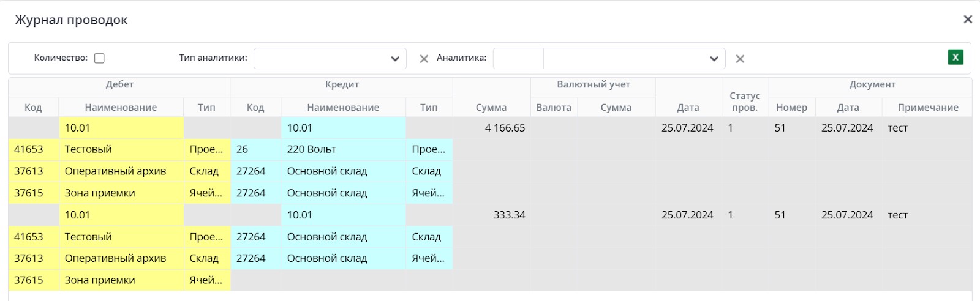Click the 220 Вольт credit cell

[x=343, y=149]
